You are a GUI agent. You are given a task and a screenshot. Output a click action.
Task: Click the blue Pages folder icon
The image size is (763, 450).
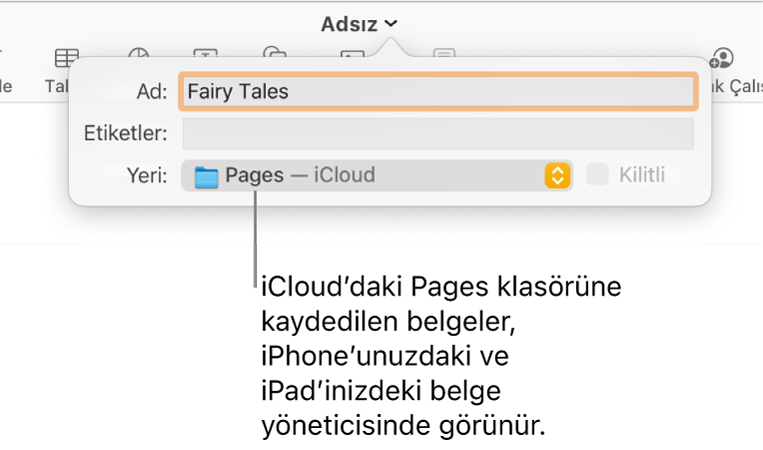click(206, 177)
